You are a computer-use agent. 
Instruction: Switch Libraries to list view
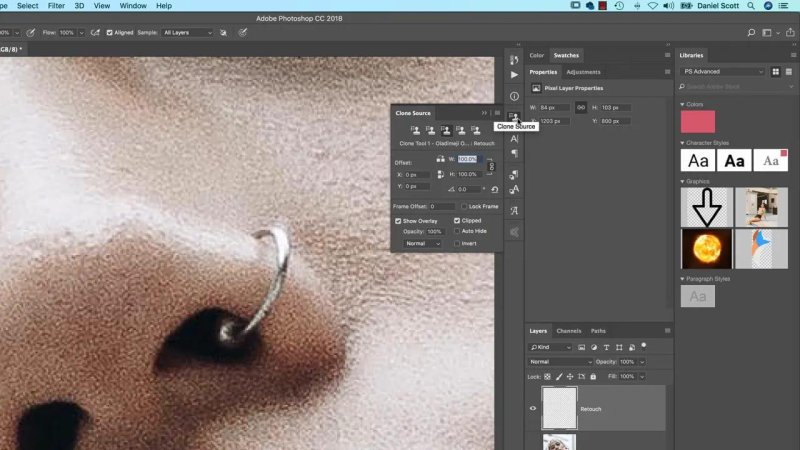pyautogui.click(x=789, y=72)
